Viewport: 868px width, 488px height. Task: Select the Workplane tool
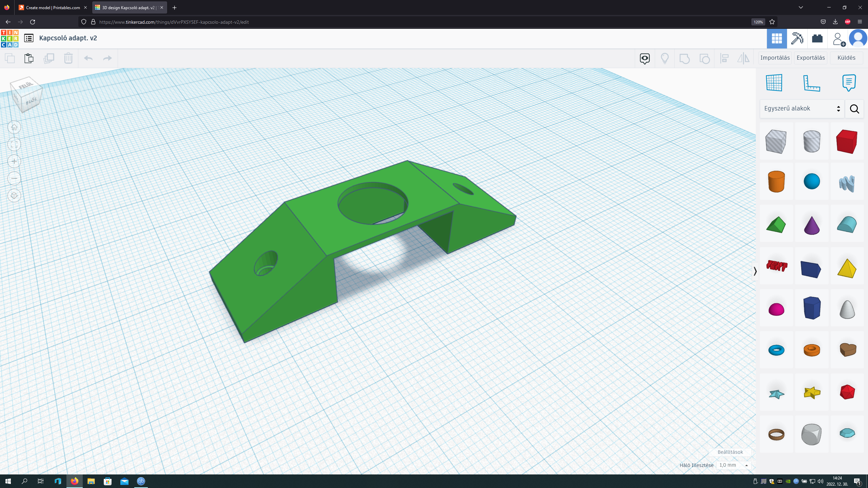[774, 83]
